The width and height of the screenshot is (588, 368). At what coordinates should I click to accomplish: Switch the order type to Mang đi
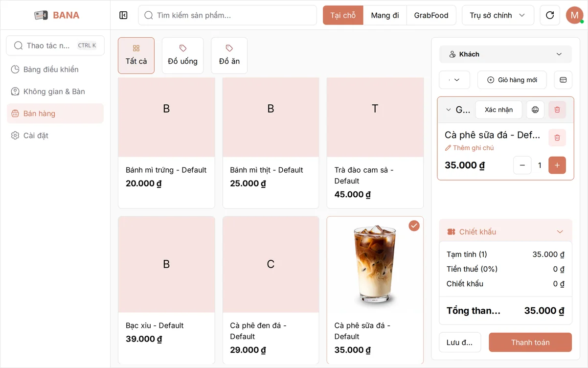click(x=385, y=15)
